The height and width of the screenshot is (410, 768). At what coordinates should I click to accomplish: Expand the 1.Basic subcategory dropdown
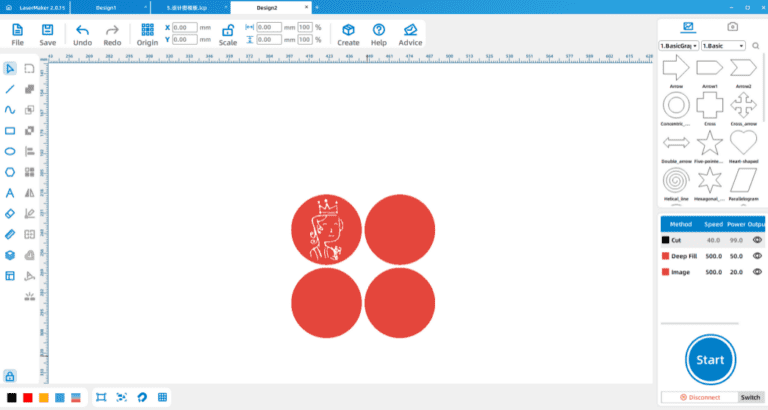click(723, 46)
